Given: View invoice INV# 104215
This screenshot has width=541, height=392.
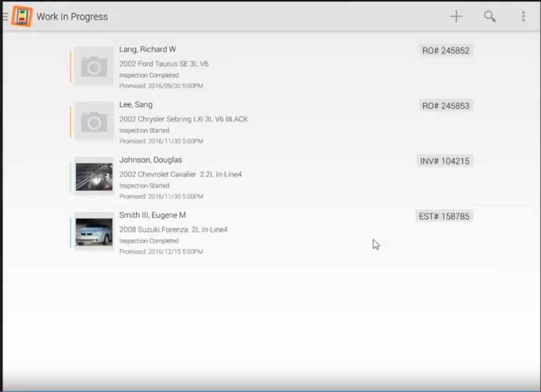Looking at the screenshot, I should coord(444,161).
